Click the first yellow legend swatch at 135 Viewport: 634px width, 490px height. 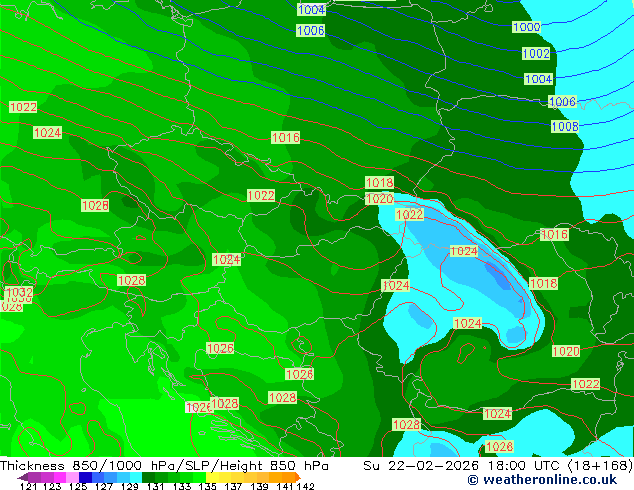[212, 477]
